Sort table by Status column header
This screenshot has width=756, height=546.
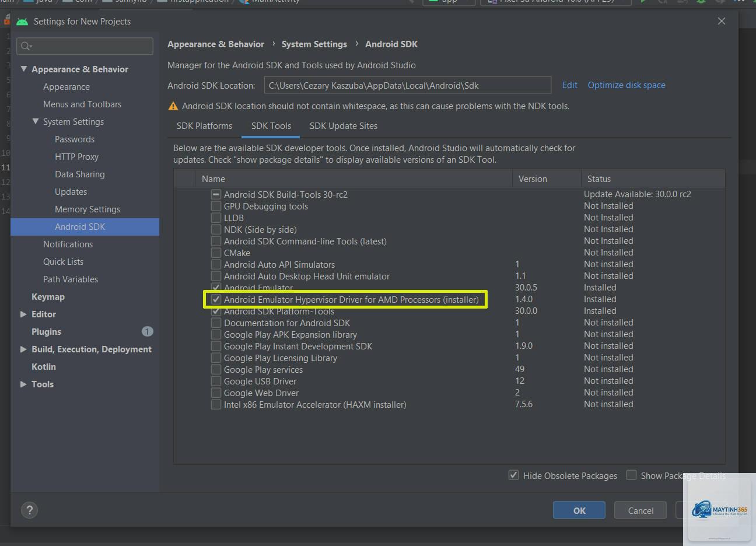[x=653, y=179]
